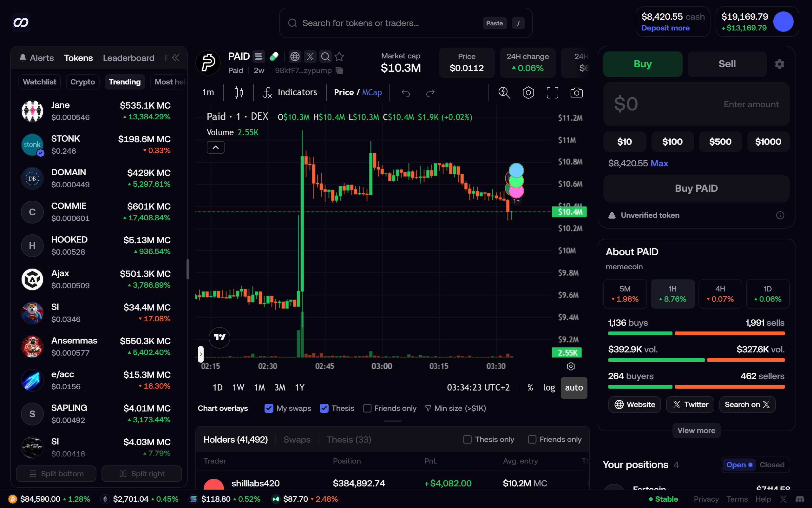Click Deposit more link
Screen dimensions: 812x508
click(x=665, y=28)
